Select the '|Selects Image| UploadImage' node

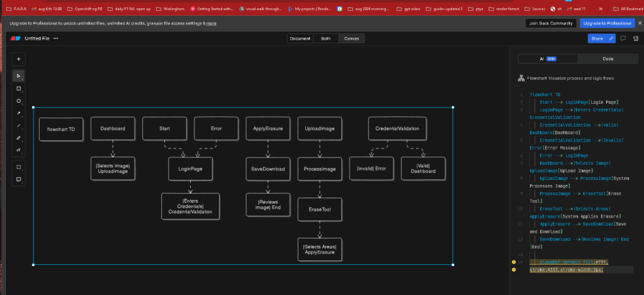113,168
